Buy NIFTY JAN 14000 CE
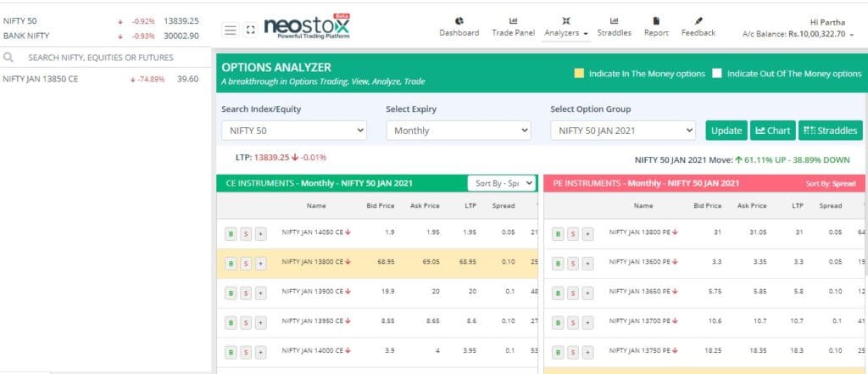This screenshot has width=868, height=374. click(x=231, y=352)
